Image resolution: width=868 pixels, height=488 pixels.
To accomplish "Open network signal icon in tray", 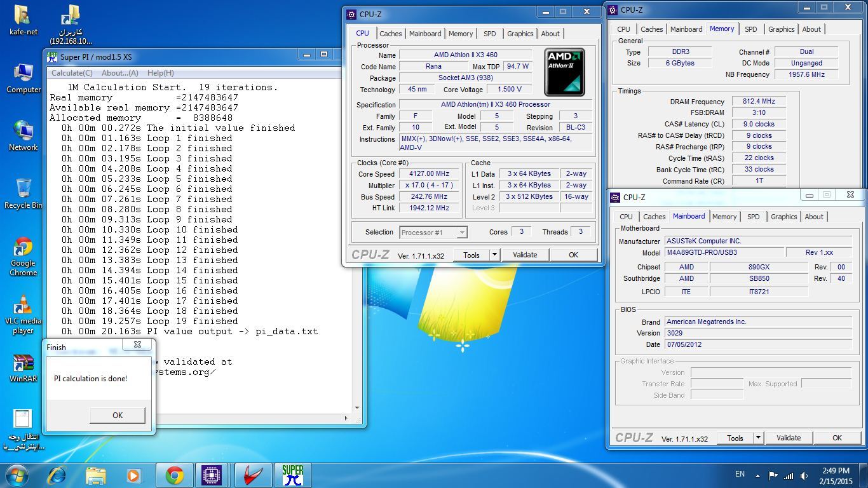I will [789, 475].
